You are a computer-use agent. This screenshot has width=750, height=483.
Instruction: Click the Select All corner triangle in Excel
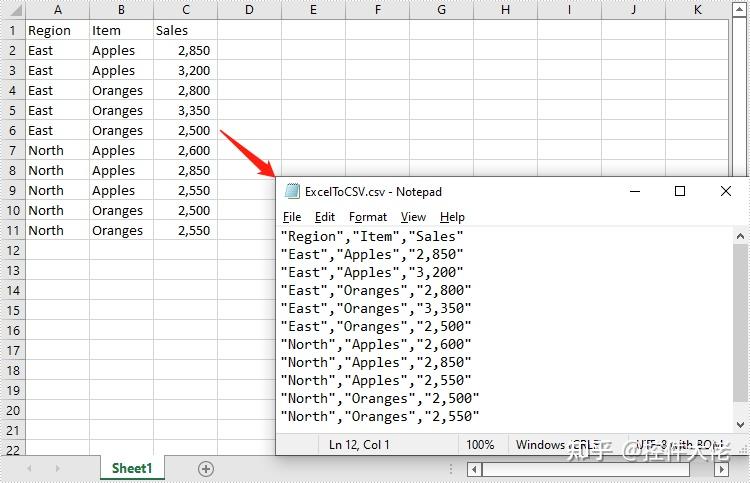pos(15,11)
